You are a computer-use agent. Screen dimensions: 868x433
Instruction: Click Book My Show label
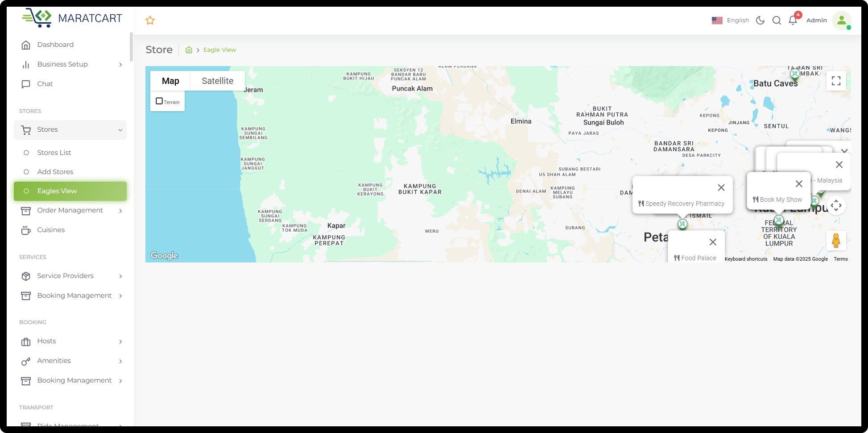(x=781, y=200)
